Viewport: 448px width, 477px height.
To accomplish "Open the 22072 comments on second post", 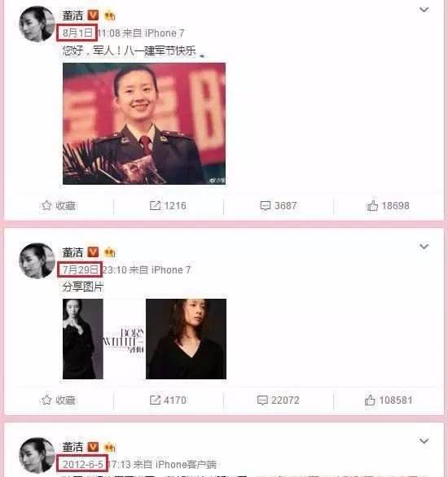I will pos(279,400).
